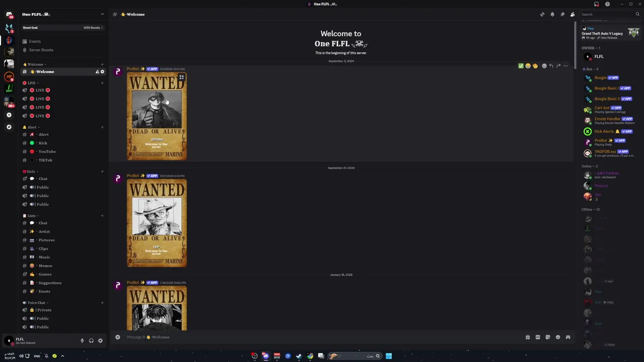Create channel in Welcome category

[x=102, y=64]
